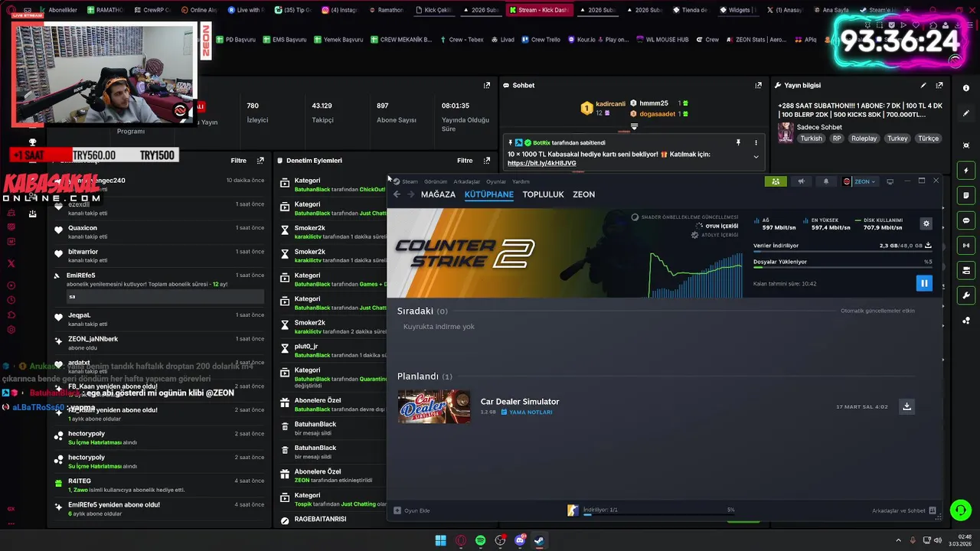Click the green headset support button
Screen dimensions: 980x551
959,509
